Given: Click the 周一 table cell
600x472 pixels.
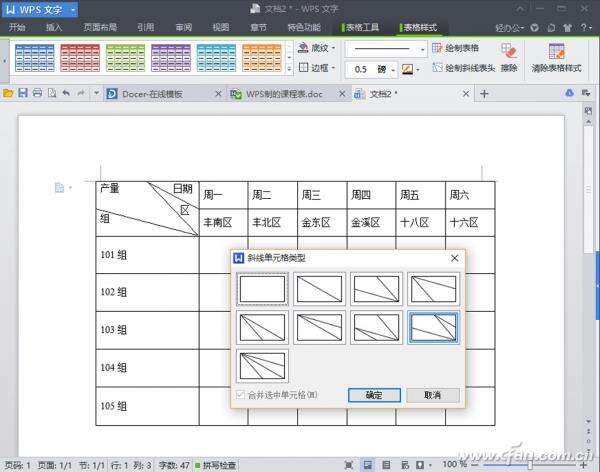Looking at the screenshot, I should click(x=223, y=195).
